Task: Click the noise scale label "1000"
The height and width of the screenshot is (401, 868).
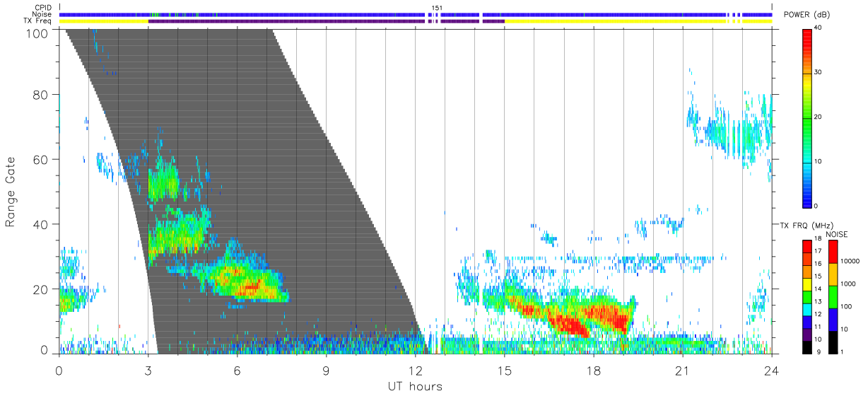Action: tap(849, 284)
